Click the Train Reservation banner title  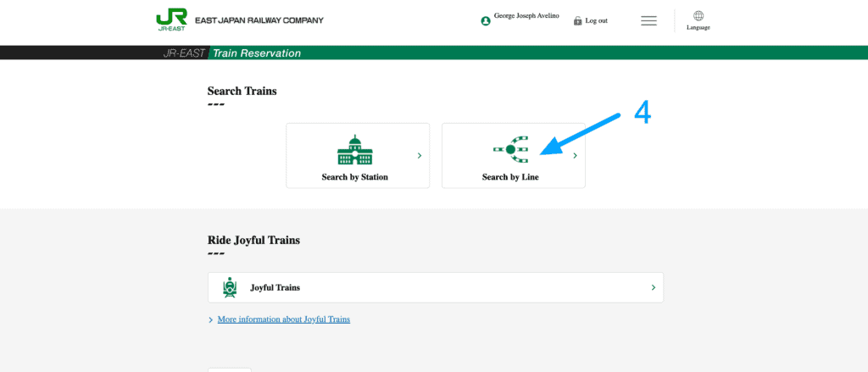pyautogui.click(x=257, y=53)
